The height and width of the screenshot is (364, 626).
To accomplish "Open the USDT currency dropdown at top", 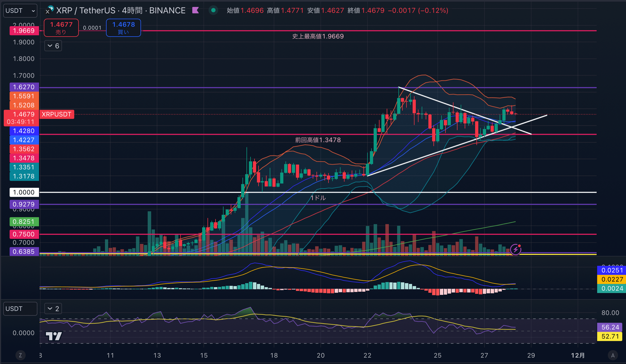I will 20,11.
